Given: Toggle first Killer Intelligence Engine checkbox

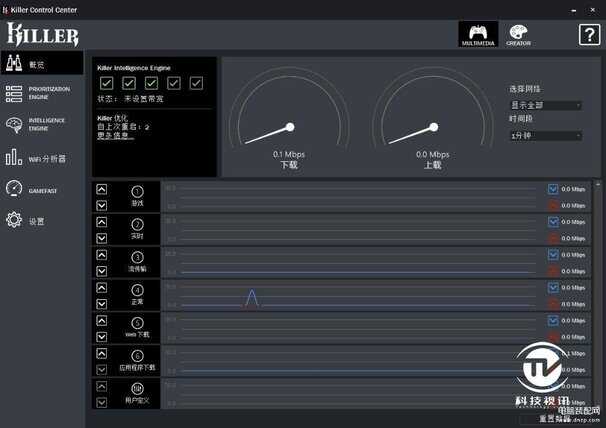Looking at the screenshot, I should [106, 83].
